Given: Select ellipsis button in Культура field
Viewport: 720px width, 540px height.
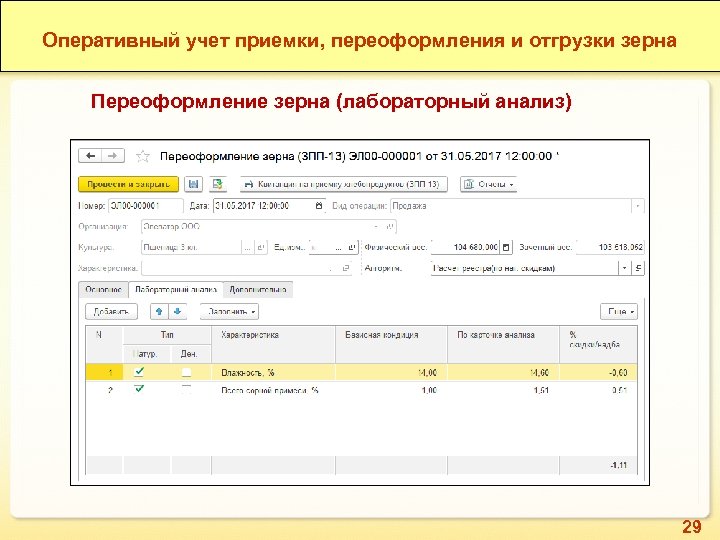Looking at the screenshot, I should 248,247.
